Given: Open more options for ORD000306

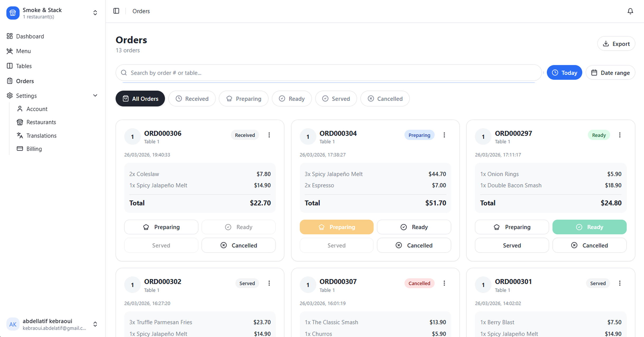Looking at the screenshot, I should click(269, 135).
